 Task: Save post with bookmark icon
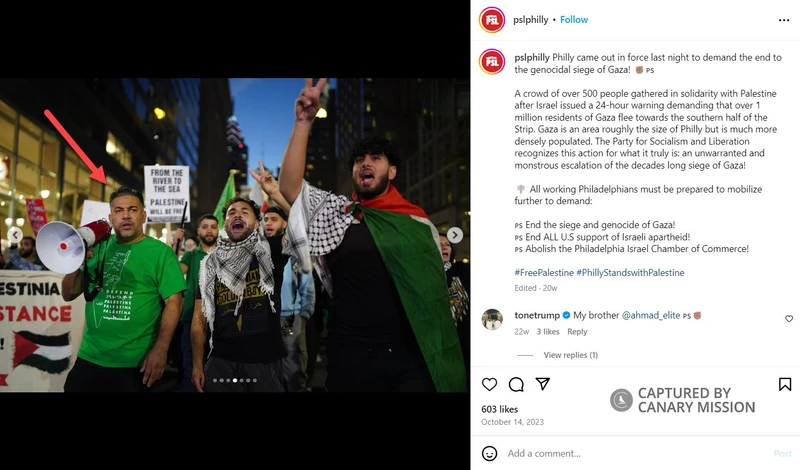click(x=785, y=384)
